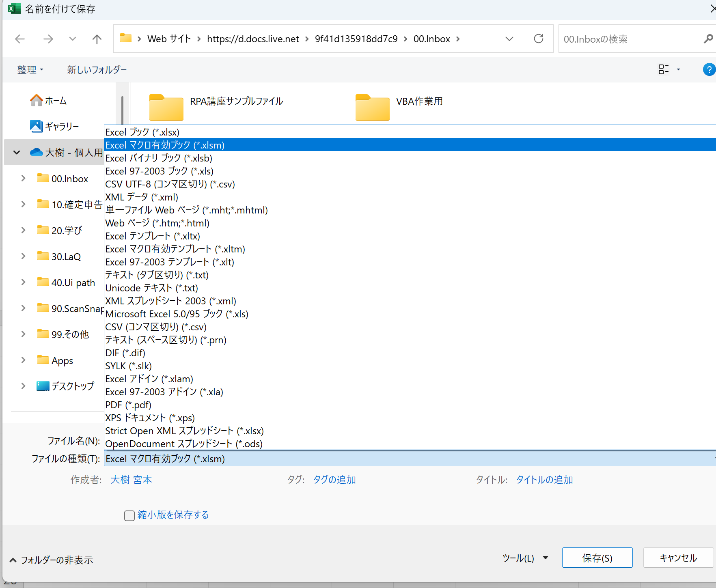Viewport: 716px width, 588px height.
Task: Select Unicode テキスト (*.txt) option
Action: coord(410,288)
